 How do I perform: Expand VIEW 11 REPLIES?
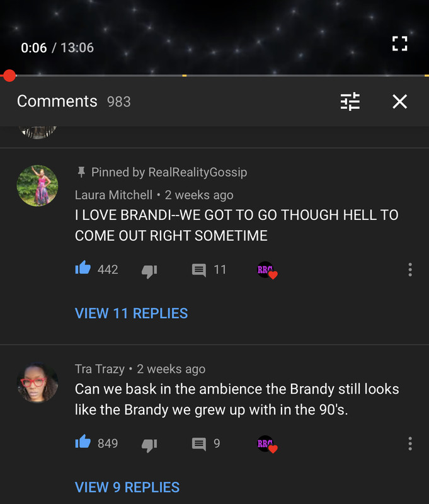point(131,313)
